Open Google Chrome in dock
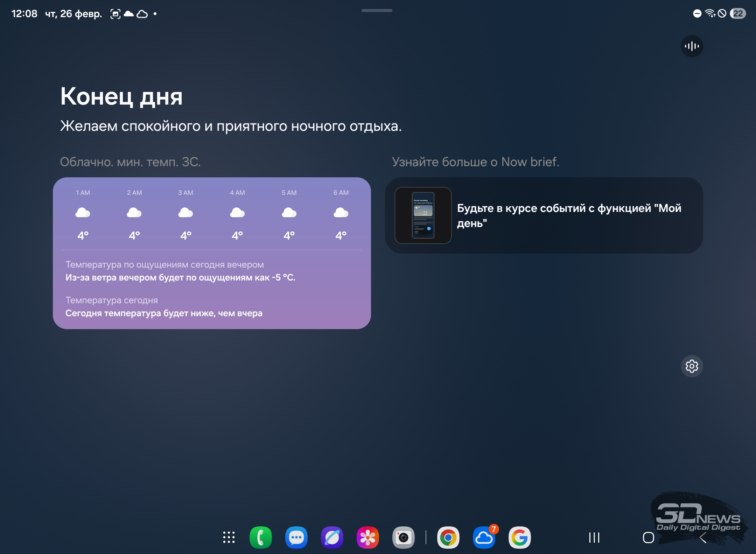This screenshot has height=554, width=756. click(x=448, y=537)
